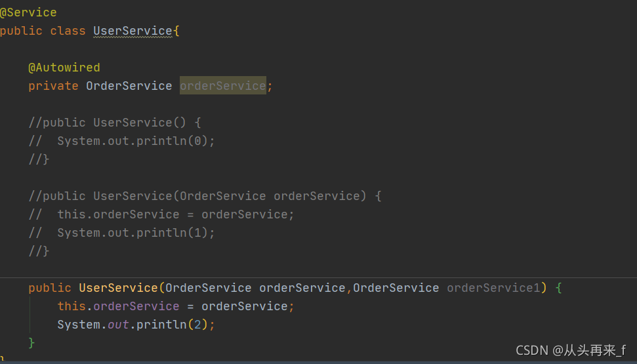Click commented System.out.println(1) line
The width and height of the screenshot is (637, 364).
[121, 233]
